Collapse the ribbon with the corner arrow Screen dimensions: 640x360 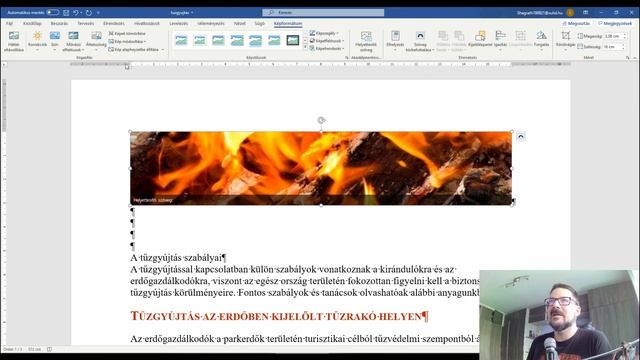[x=635, y=58]
